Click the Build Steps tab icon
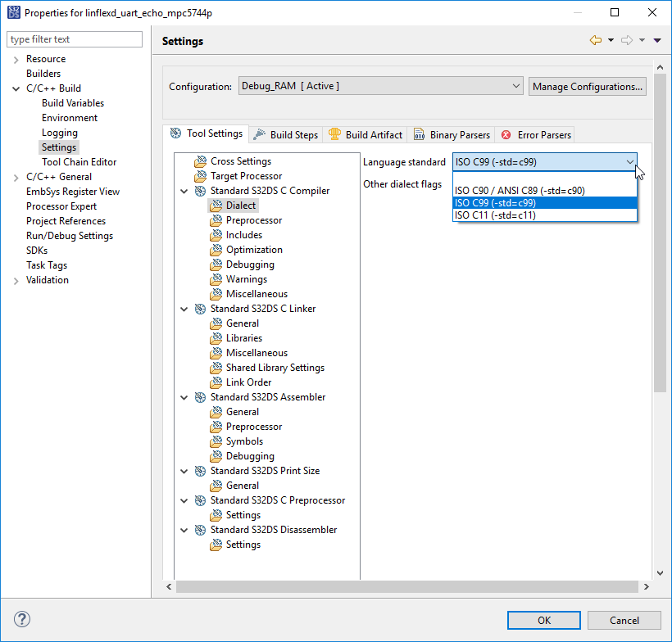Screen dimensions: 672x642 click(x=259, y=135)
